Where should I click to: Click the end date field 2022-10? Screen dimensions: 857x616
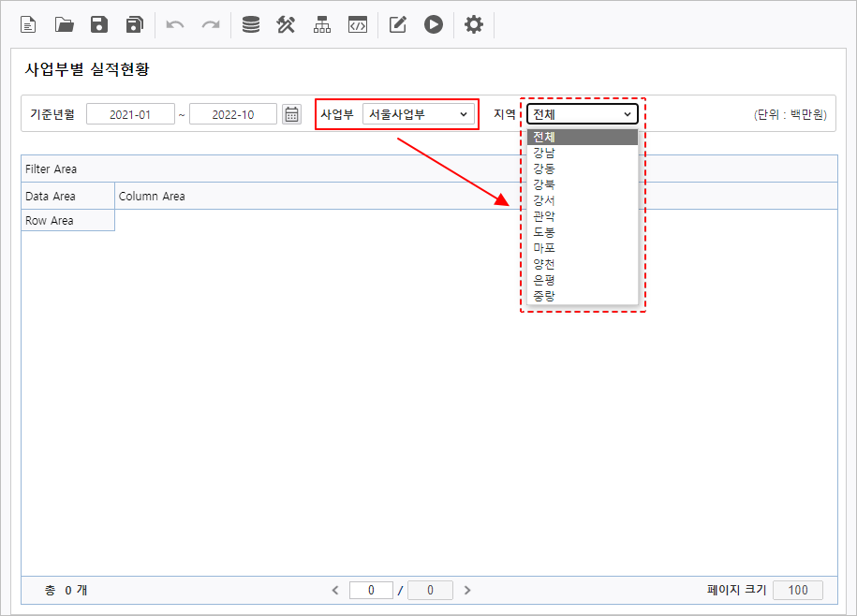pos(233,114)
